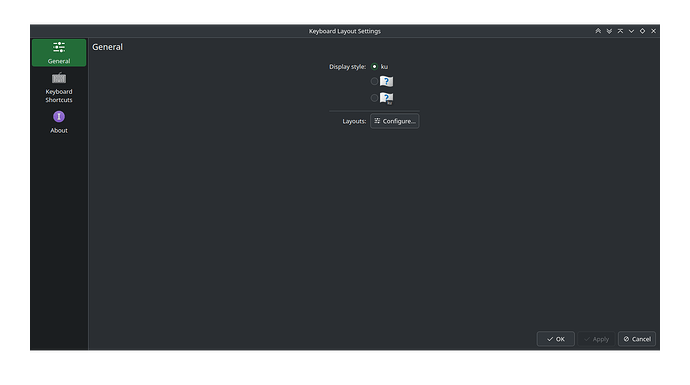Screen dimensions: 690x385
Task: Minimize the window using the down-chevron icon
Action: tap(631, 31)
